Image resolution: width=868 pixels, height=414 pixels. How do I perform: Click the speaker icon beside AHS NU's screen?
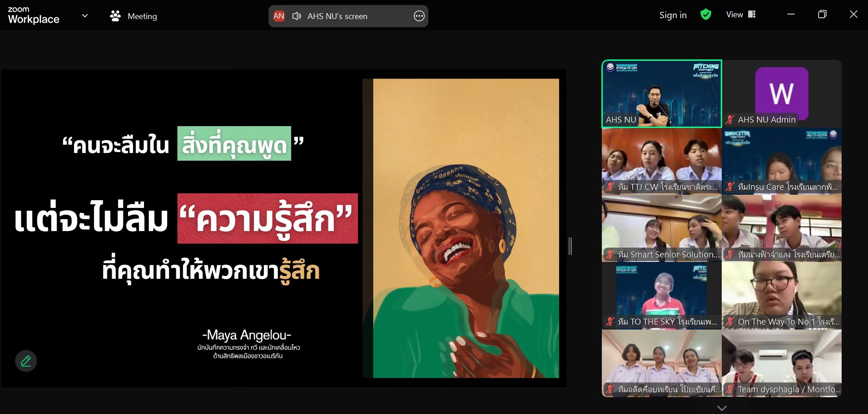pos(297,16)
